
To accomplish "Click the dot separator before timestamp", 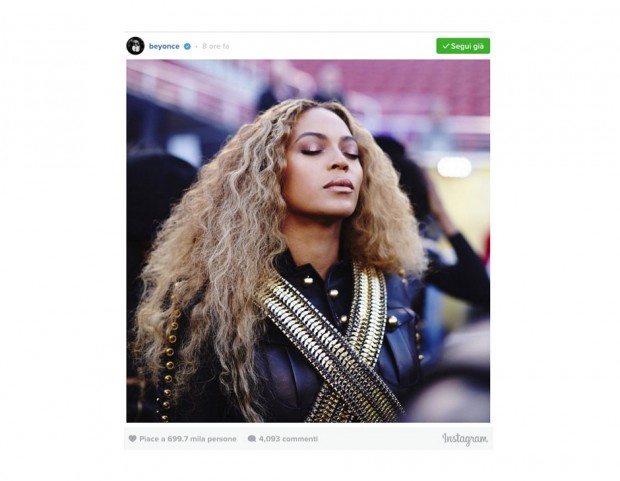I will click(x=197, y=46).
